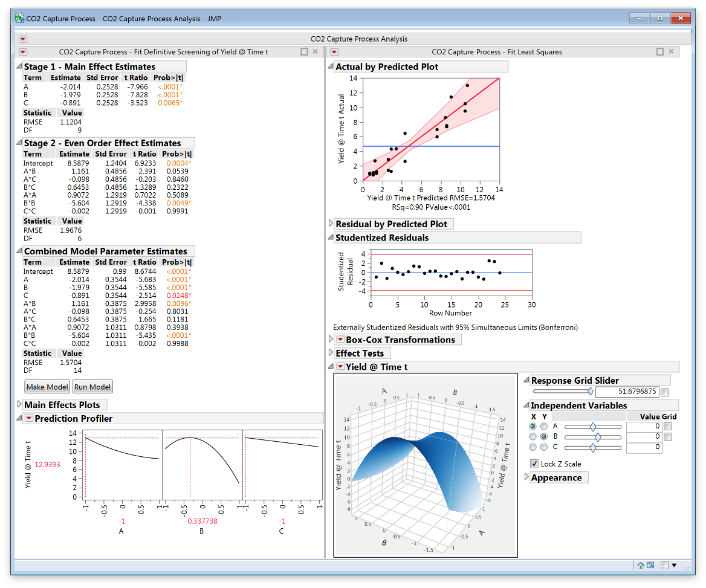This screenshot has width=706, height=588.
Task: Click the slider for variable A
Action: pos(593,427)
